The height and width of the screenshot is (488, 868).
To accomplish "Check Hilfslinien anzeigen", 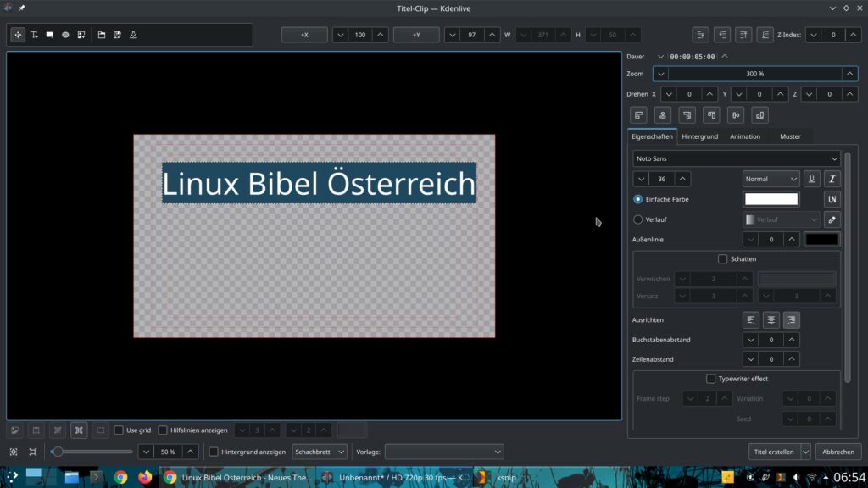I will [163, 430].
